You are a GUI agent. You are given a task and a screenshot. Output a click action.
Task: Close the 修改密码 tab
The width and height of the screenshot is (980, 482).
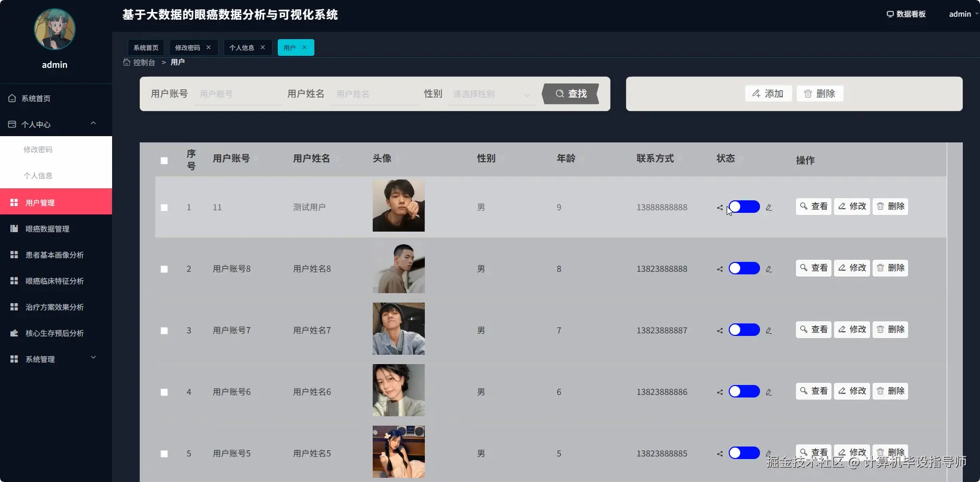click(x=209, y=47)
